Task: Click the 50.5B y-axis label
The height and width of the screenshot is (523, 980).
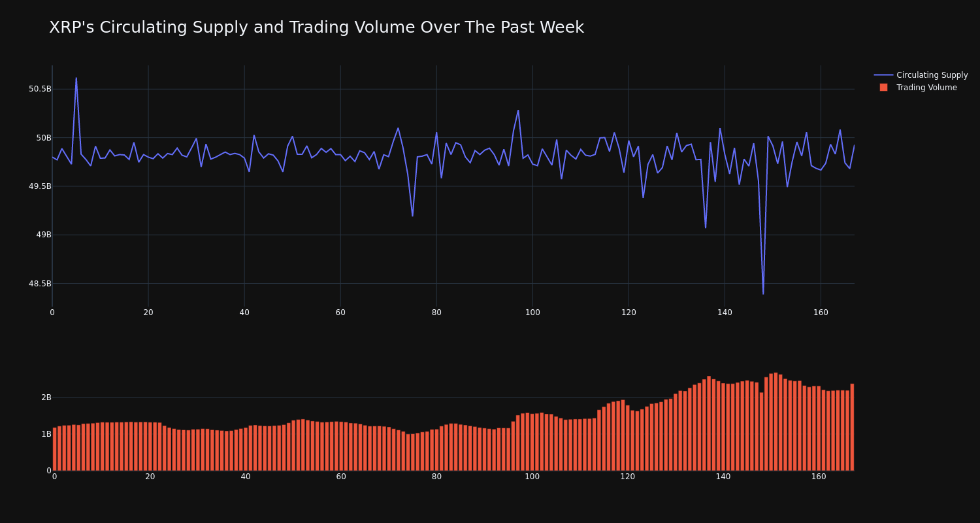Action: 40,89
